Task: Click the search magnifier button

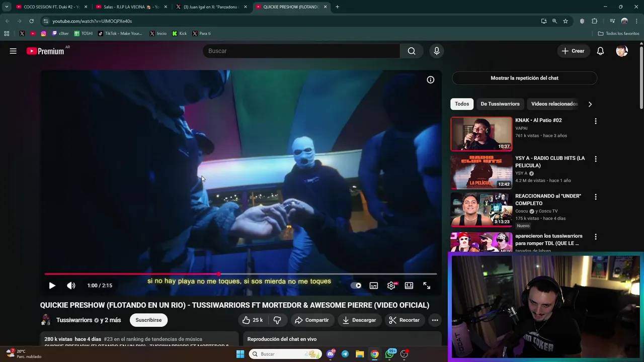Action: (412, 51)
